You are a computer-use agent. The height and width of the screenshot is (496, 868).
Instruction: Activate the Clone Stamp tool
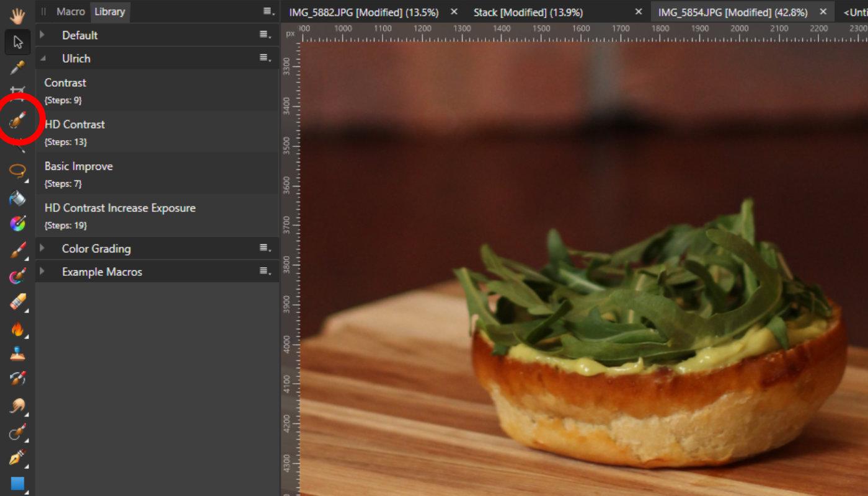tap(17, 353)
